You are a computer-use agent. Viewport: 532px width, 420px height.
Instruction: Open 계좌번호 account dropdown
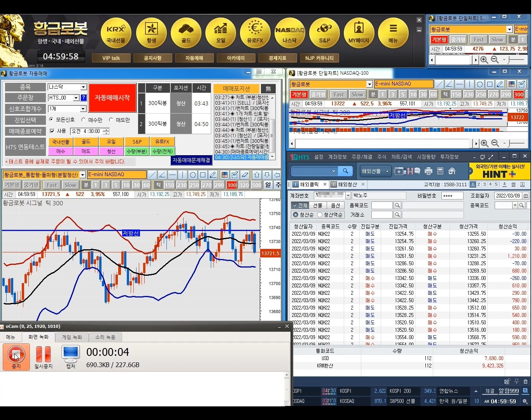coord(348,196)
